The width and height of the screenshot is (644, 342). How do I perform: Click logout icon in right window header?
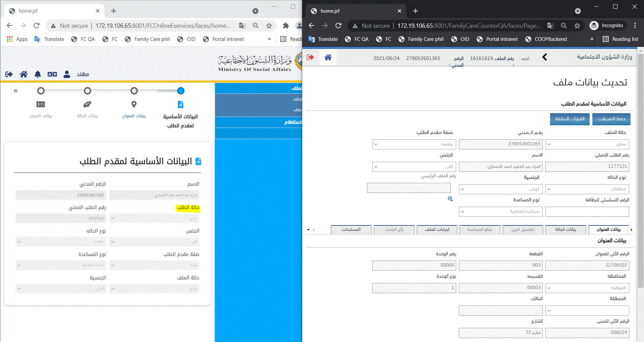point(310,57)
